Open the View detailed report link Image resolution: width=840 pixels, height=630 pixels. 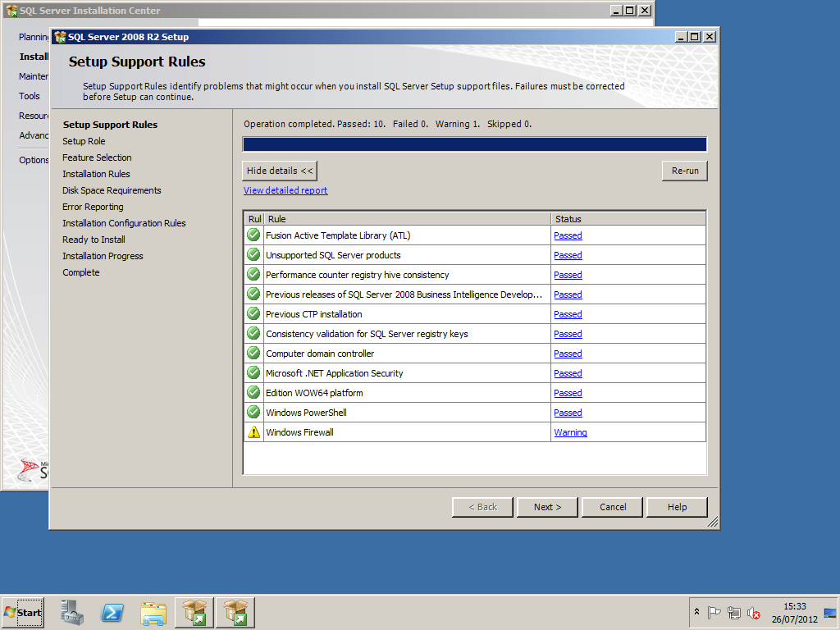(285, 190)
